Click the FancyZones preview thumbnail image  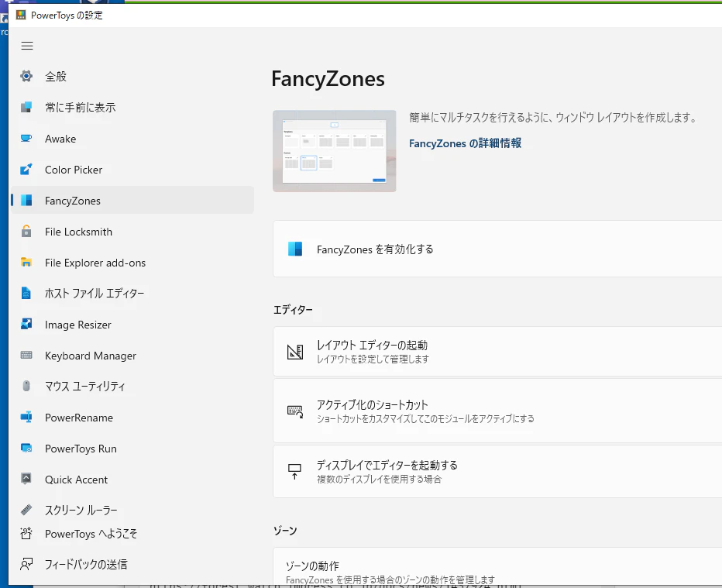335,151
